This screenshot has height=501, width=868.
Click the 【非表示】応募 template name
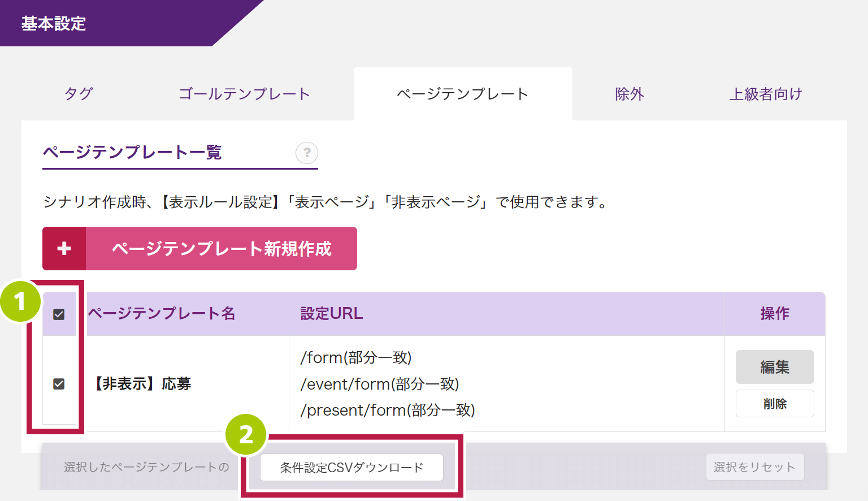[142, 384]
